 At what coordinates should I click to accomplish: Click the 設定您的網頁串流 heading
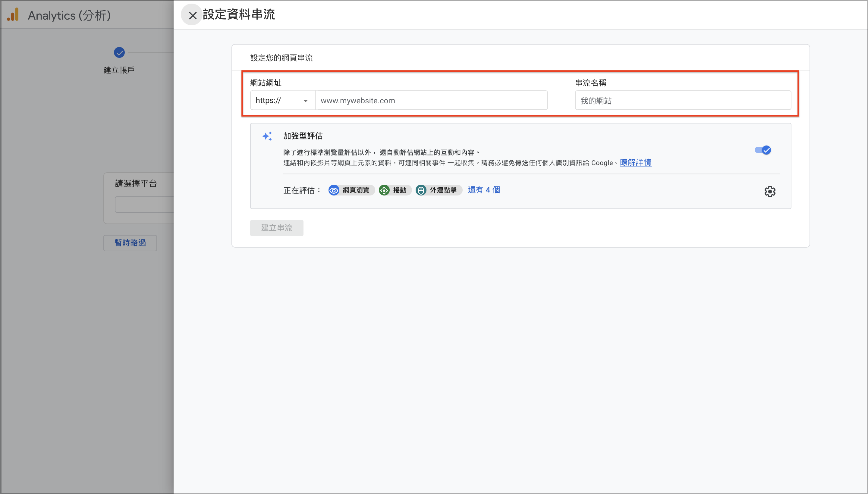click(281, 58)
